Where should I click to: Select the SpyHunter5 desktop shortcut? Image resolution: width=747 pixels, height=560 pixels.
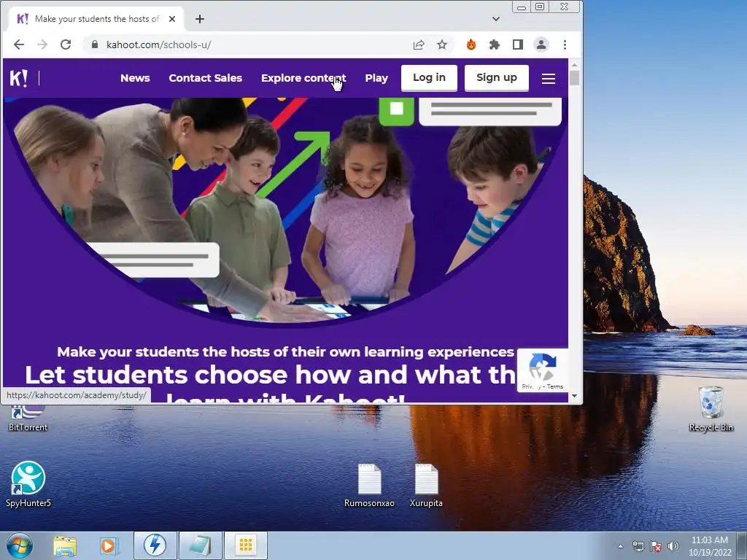point(28,484)
